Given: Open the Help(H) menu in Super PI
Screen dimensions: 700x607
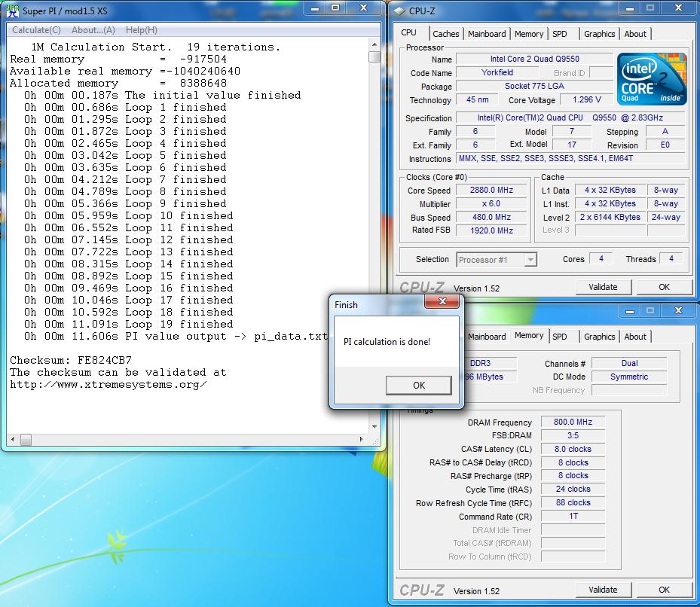Looking at the screenshot, I should point(141,30).
